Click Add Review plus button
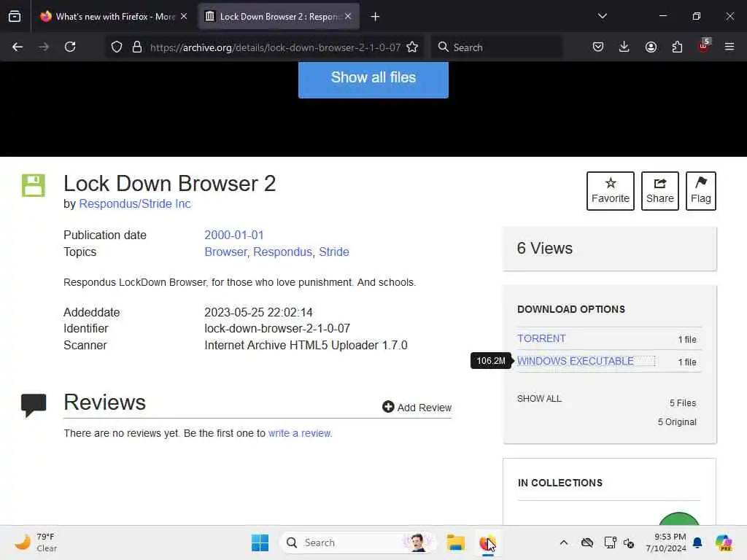 (x=417, y=407)
